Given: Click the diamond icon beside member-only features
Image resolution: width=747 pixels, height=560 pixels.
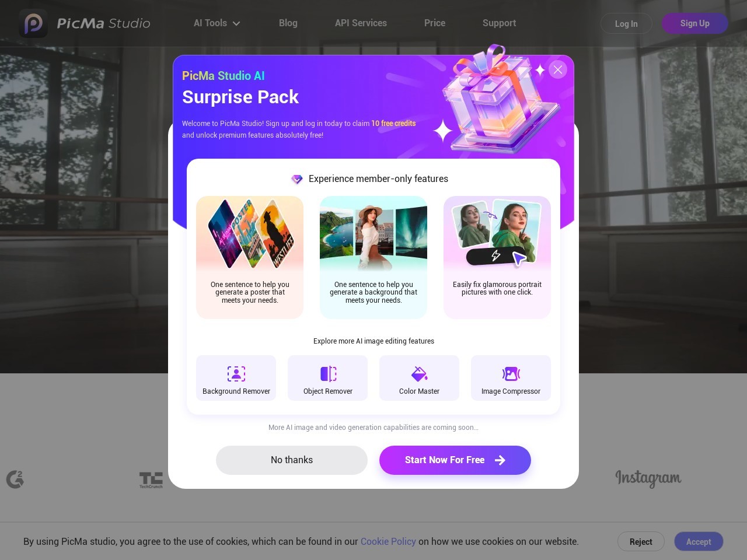Looking at the screenshot, I should (297, 179).
